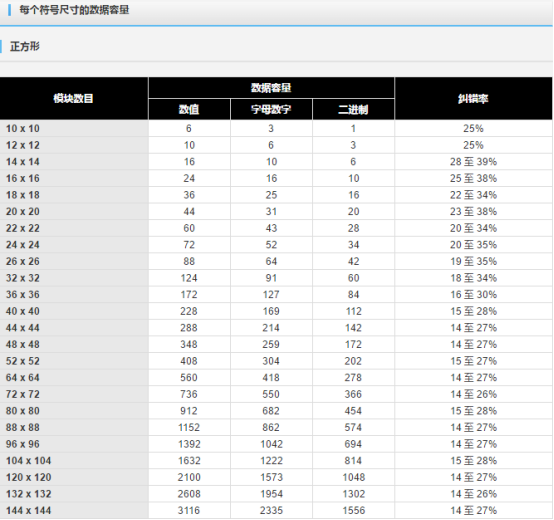Click numeric value 3116 in 144 x 144 row
Screen dimensions: 554x520
click(189, 510)
